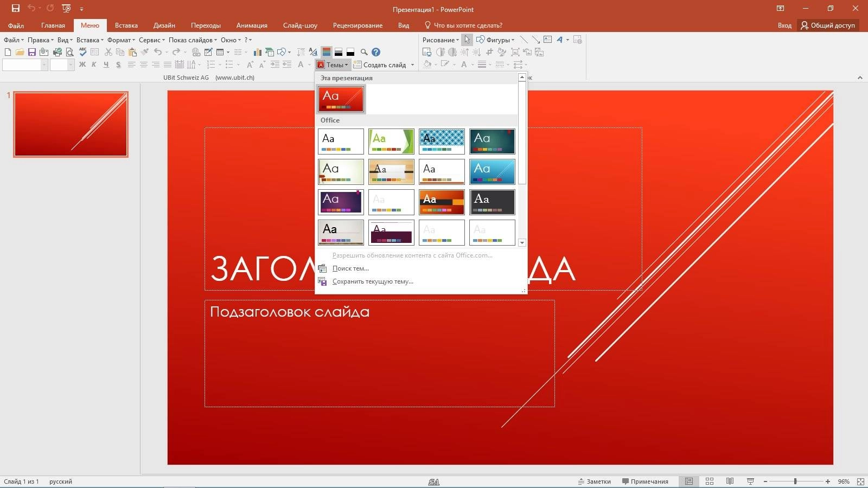Screen dimensions: 868x488
Task: Open the Рисование drawing dropdown
Action: [x=441, y=40]
